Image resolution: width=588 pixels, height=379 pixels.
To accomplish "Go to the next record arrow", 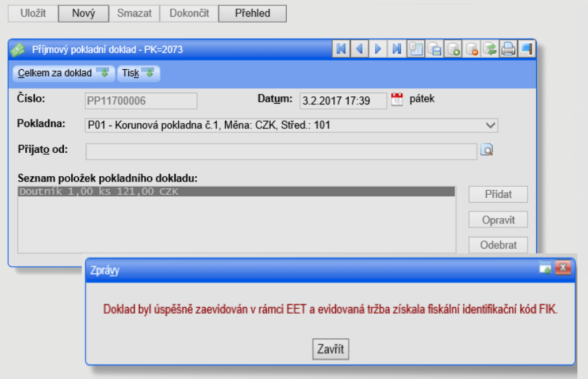I will [x=378, y=49].
